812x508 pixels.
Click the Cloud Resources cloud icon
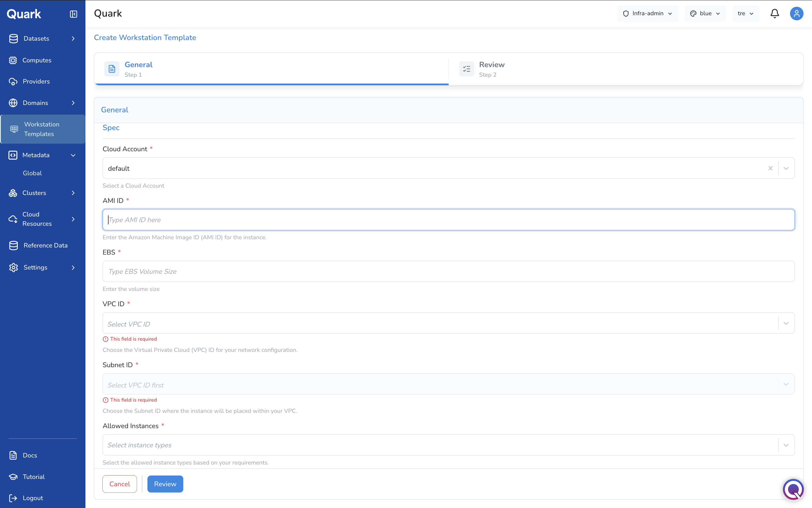click(13, 219)
